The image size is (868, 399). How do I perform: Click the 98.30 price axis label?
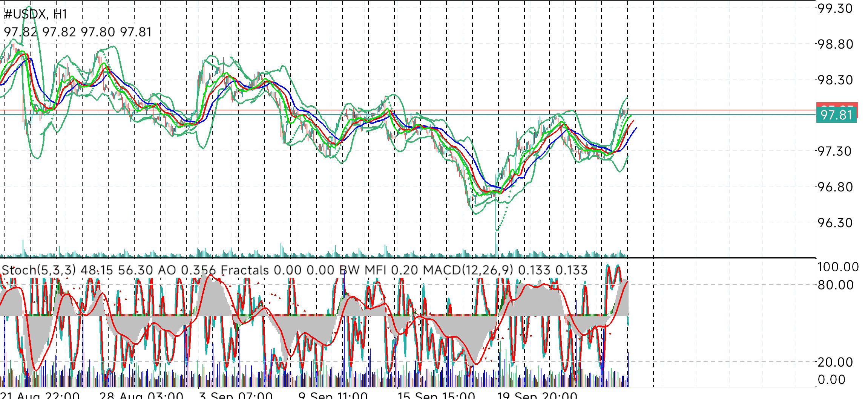[835, 80]
